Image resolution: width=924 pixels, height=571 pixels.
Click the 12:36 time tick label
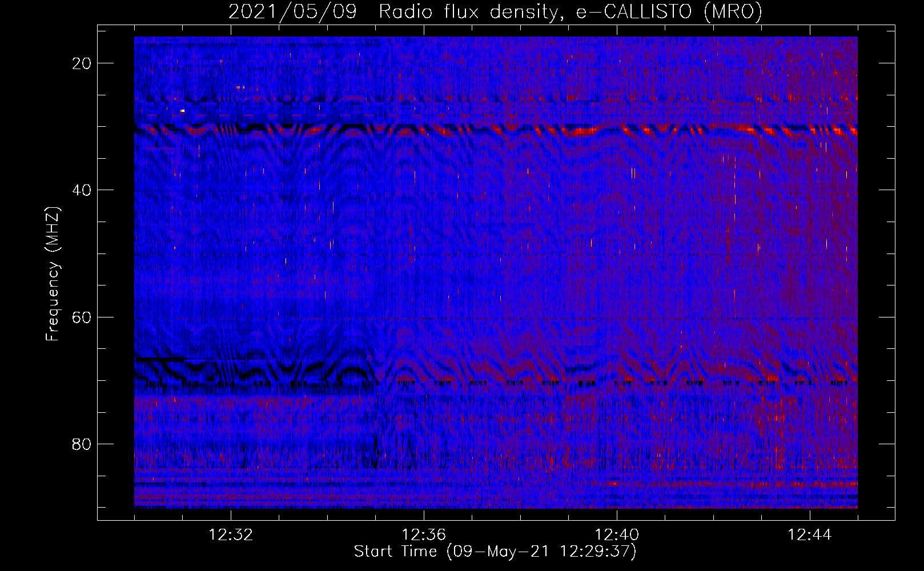click(x=424, y=535)
